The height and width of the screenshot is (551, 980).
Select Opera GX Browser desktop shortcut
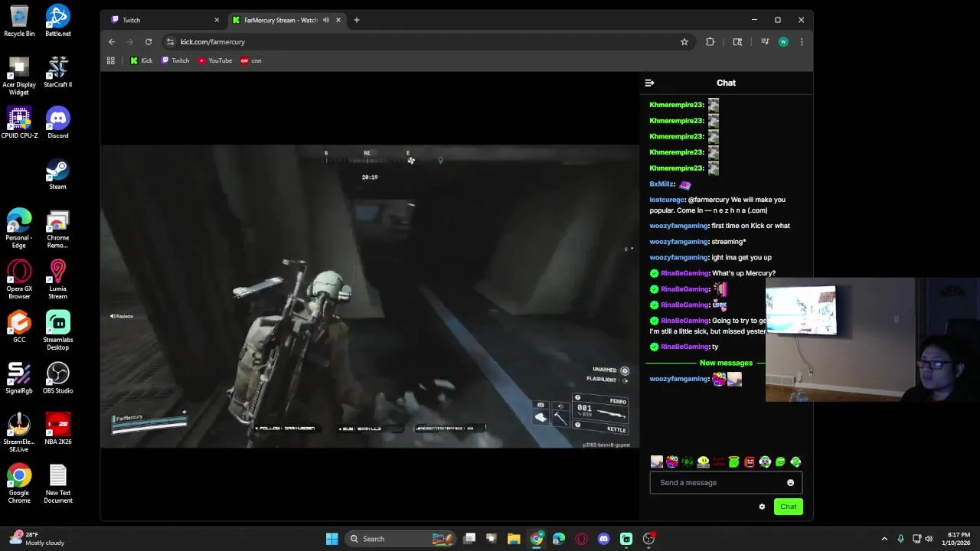pos(19,279)
